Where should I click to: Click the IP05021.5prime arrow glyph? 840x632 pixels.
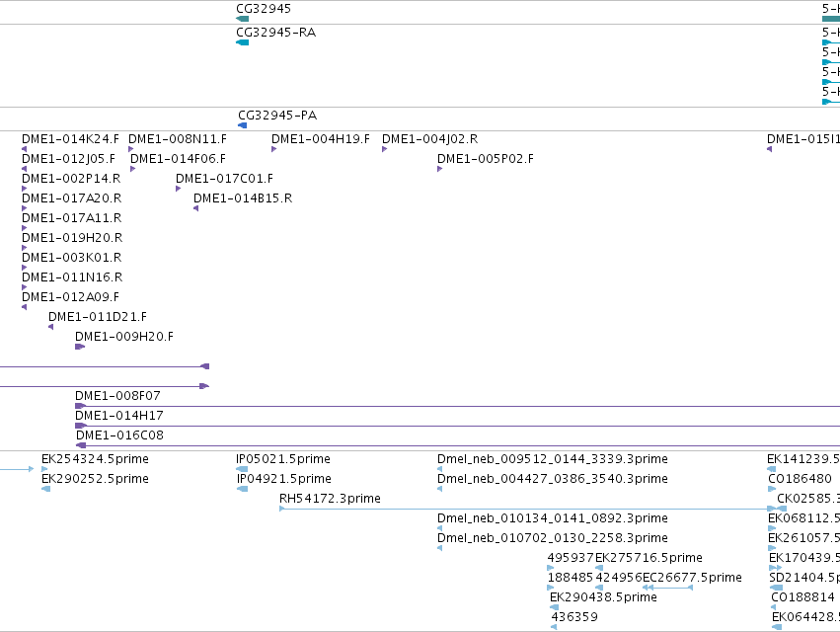click(x=242, y=469)
